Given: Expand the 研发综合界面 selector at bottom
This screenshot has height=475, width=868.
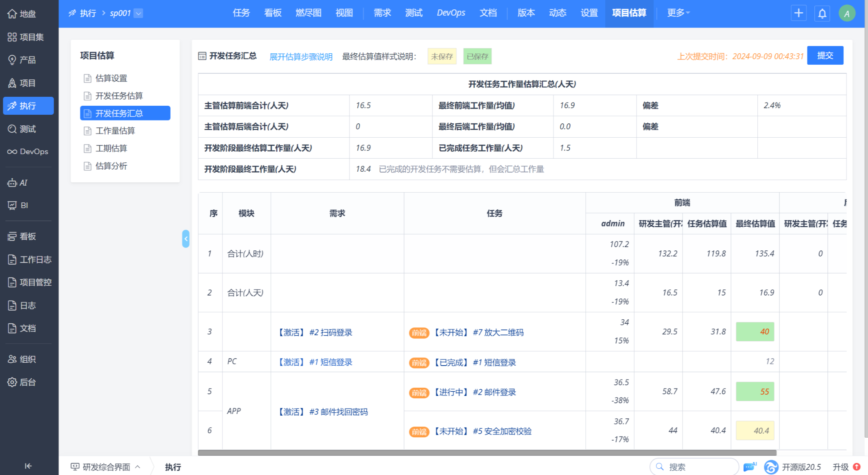Looking at the screenshot, I should point(106,467).
